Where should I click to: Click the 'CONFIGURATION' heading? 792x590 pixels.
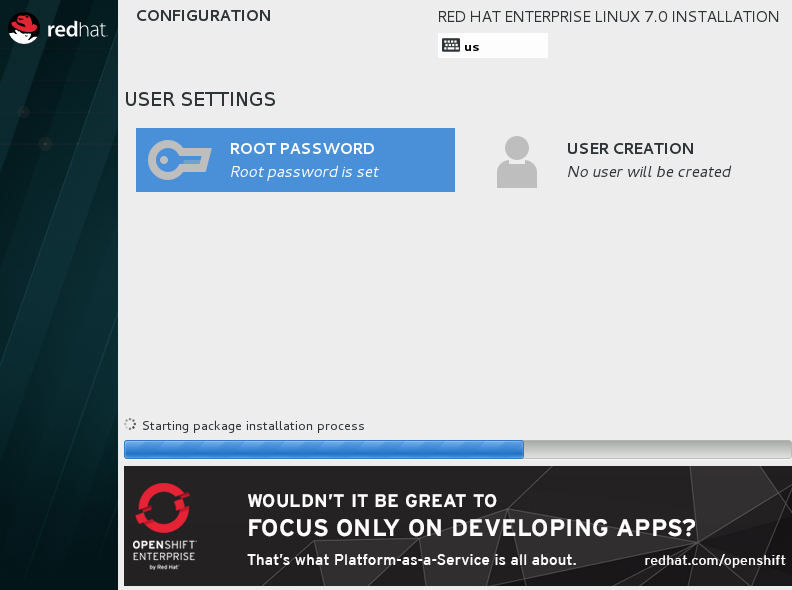point(204,16)
